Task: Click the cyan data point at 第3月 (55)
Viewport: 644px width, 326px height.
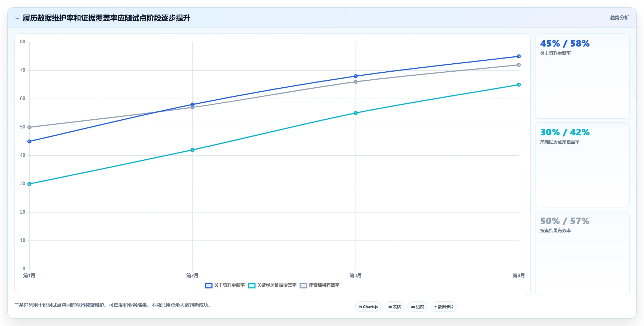Action: (x=356, y=113)
